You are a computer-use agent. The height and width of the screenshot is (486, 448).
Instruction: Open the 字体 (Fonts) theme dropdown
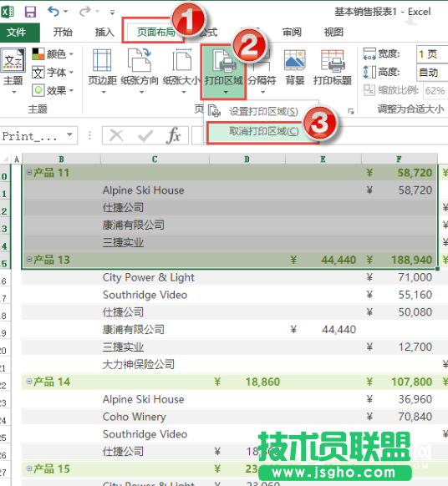click(53, 73)
